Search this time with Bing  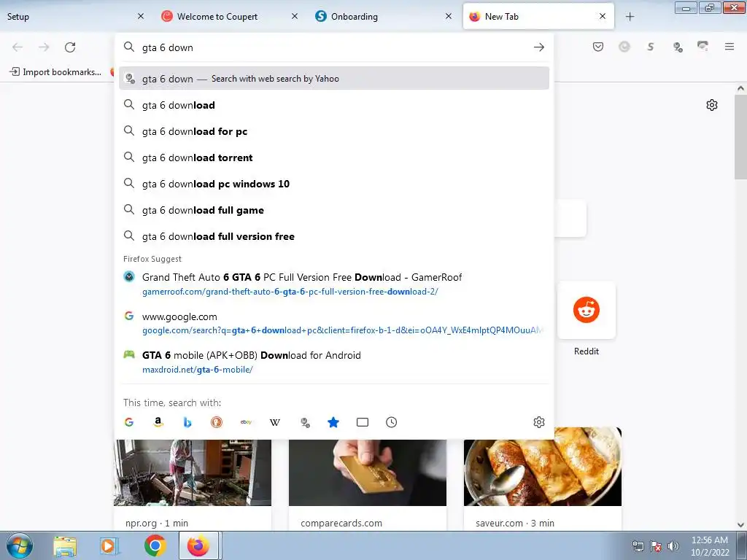[187, 422]
